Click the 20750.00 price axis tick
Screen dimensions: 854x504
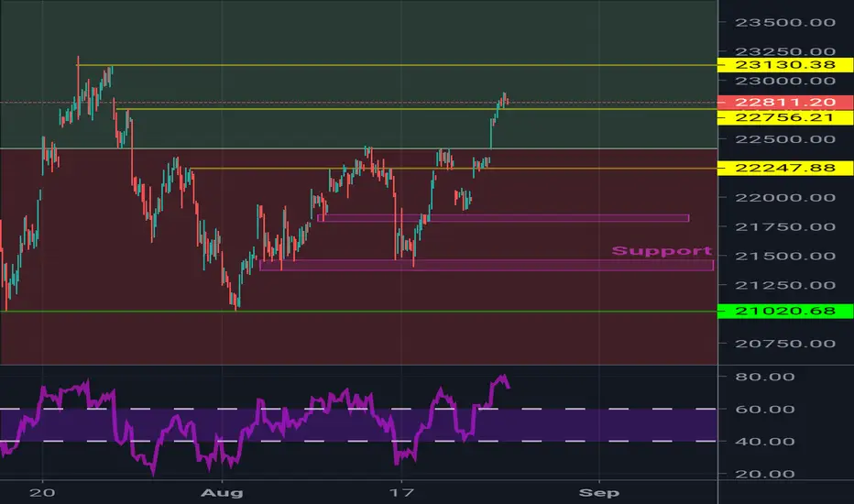785,344
